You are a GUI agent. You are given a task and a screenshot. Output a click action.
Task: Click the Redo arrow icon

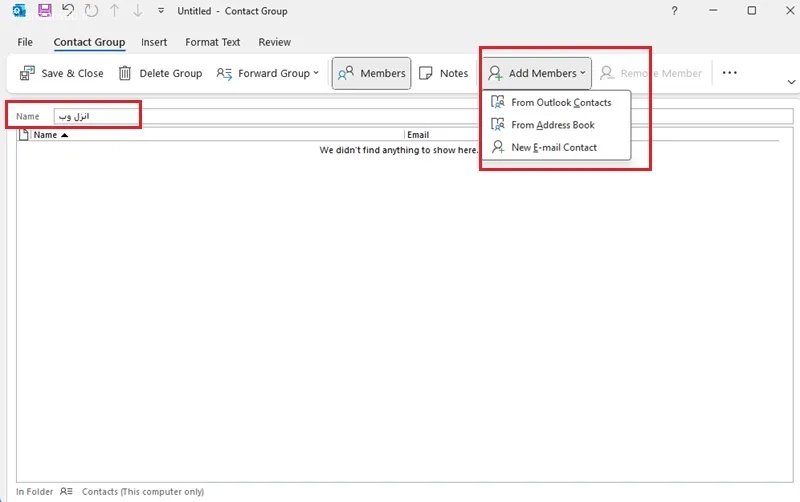tap(91, 10)
